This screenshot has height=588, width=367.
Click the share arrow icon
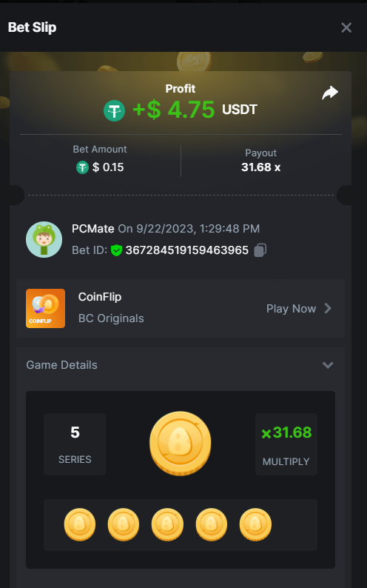click(x=330, y=93)
